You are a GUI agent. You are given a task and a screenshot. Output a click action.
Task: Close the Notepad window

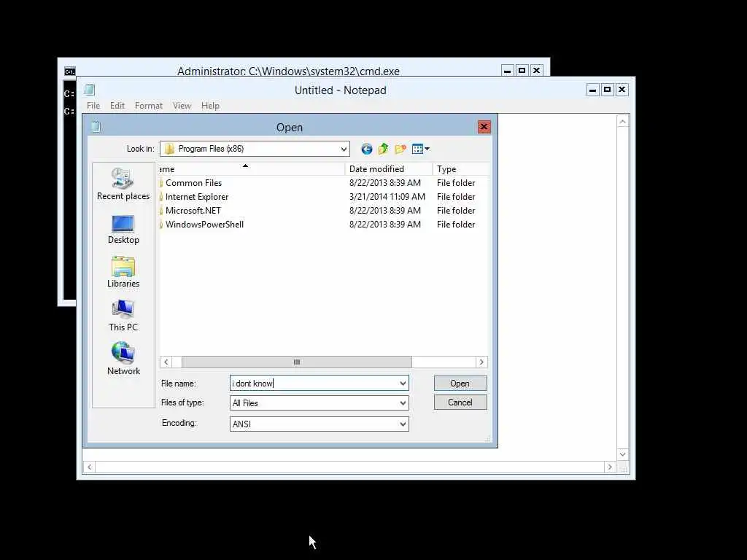[x=622, y=90]
